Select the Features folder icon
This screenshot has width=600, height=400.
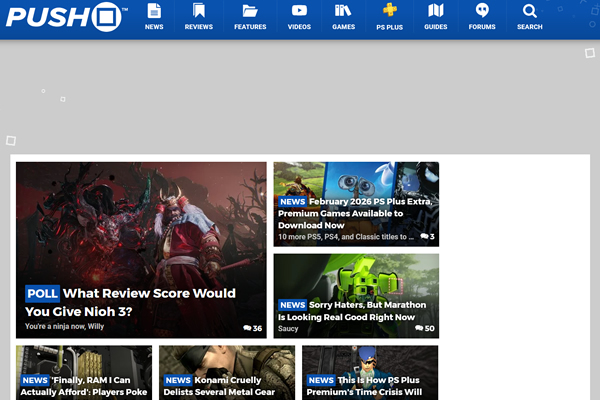(250, 11)
